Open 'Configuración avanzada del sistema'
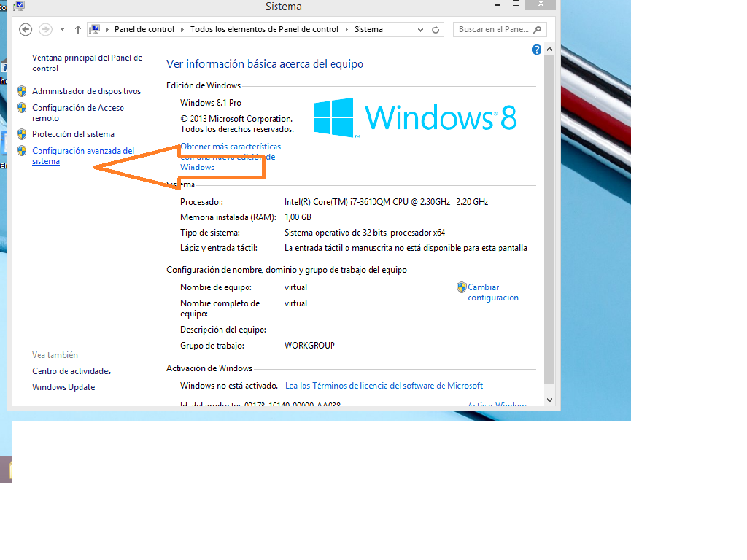 click(x=83, y=156)
